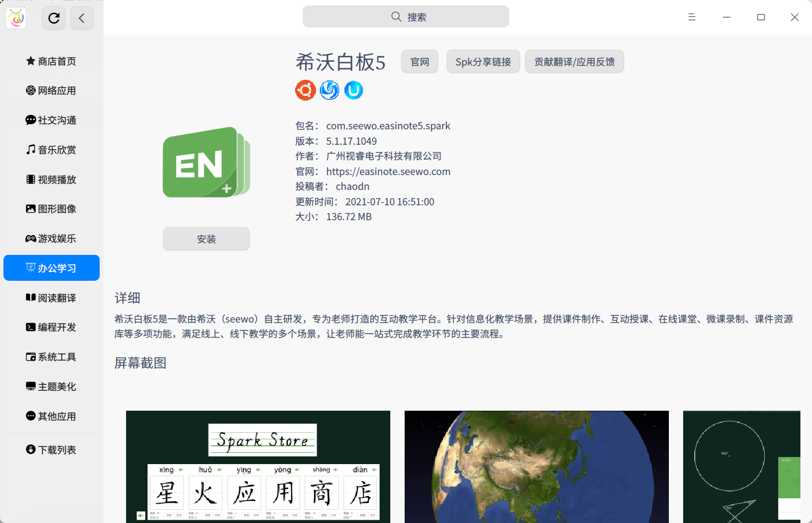View the 下载列表 download list
The image size is (812, 523).
click(x=52, y=450)
